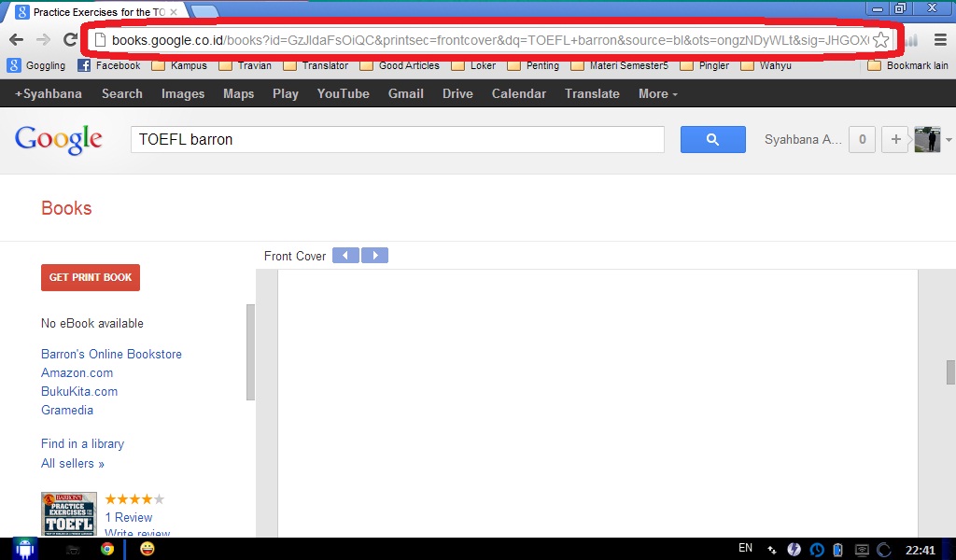The height and width of the screenshot is (560, 956).
Task: Open the Penting bookmark folder
Action: [x=533, y=65]
